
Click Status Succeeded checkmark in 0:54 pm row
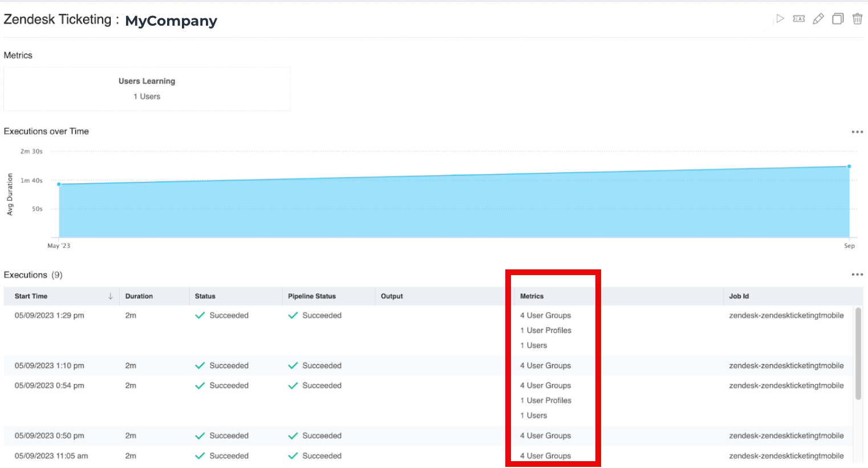[x=200, y=385]
